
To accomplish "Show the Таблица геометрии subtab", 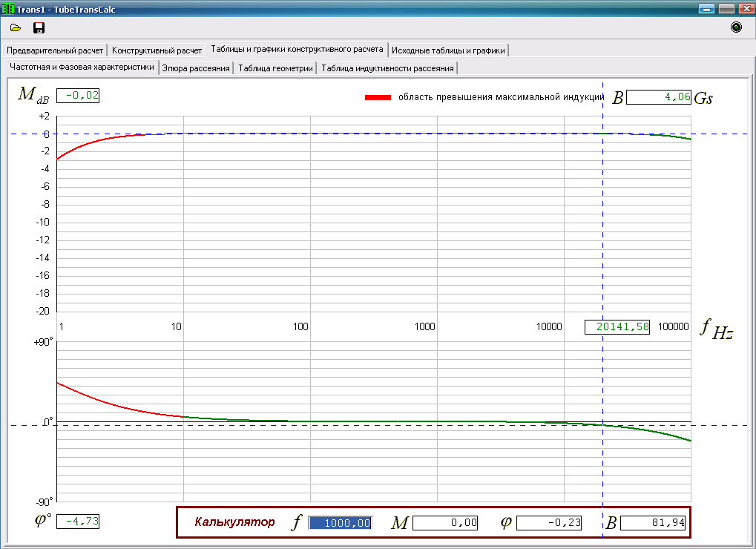I will [x=275, y=68].
